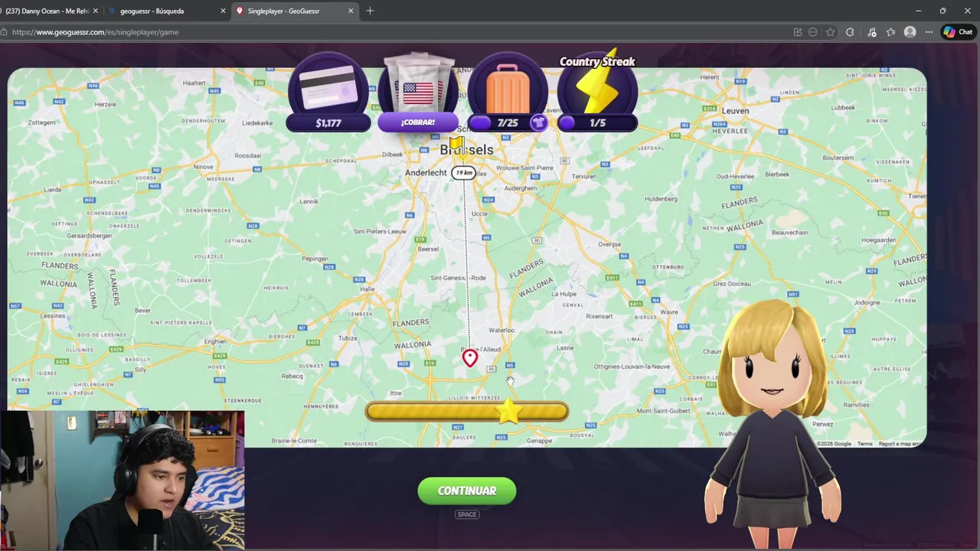Click the Geraardsbergen label on the map

90,236
